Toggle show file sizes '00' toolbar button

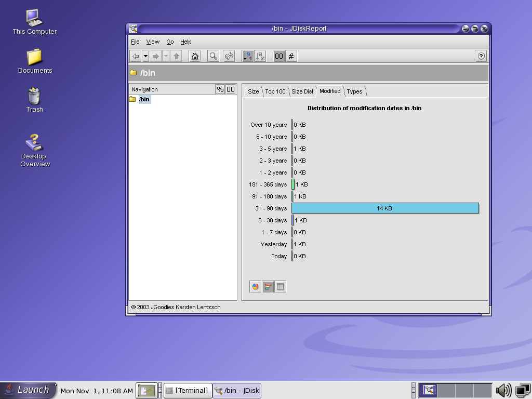pyautogui.click(x=279, y=56)
